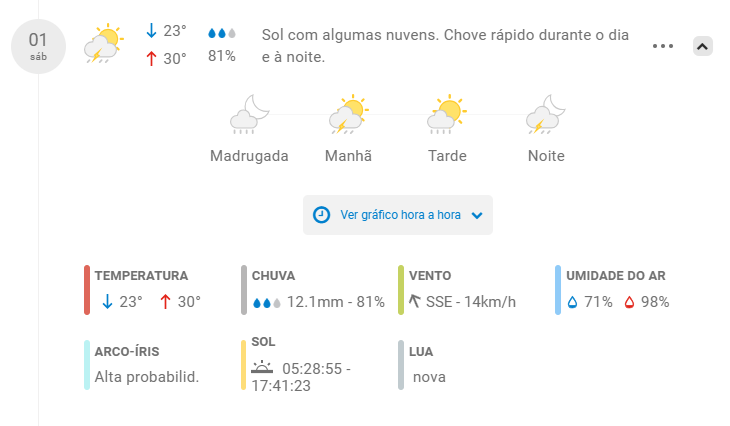Click the Noite weather icon
The height and width of the screenshot is (426, 730).
pyautogui.click(x=546, y=115)
